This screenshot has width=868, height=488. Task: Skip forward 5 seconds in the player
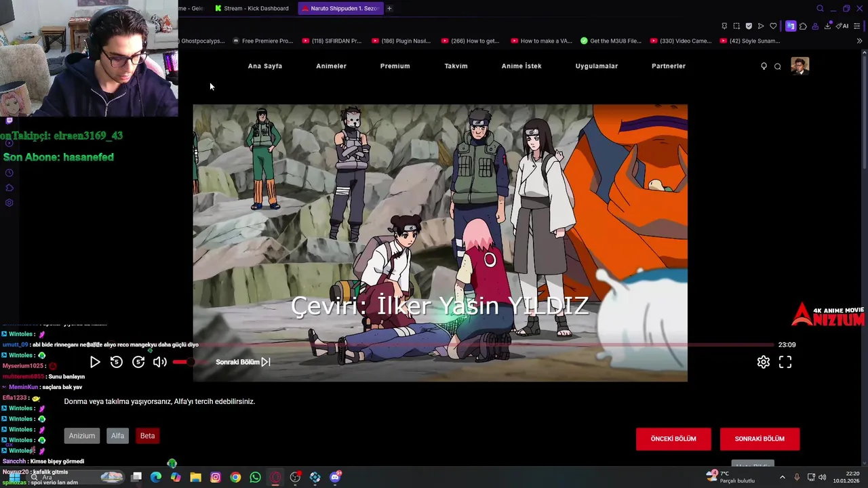(138, 362)
